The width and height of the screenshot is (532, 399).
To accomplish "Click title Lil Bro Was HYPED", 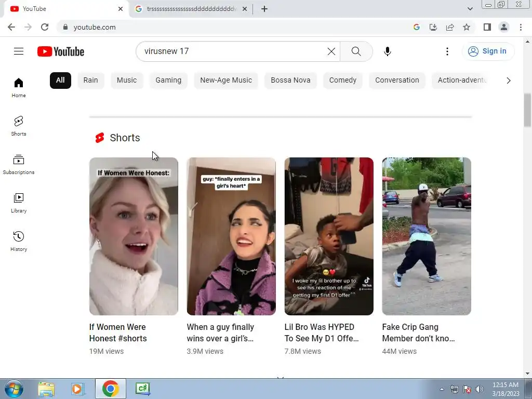I will 321,332.
